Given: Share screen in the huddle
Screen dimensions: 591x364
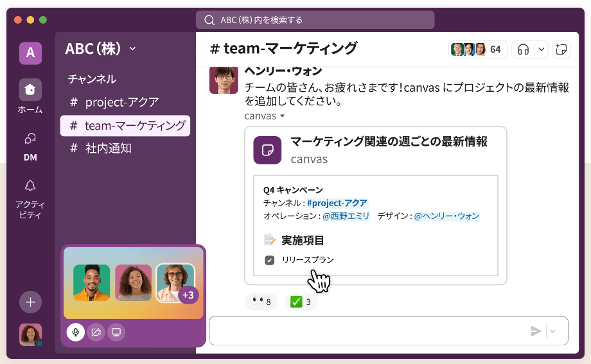Looking at the screenshot, I should [116, 333].
